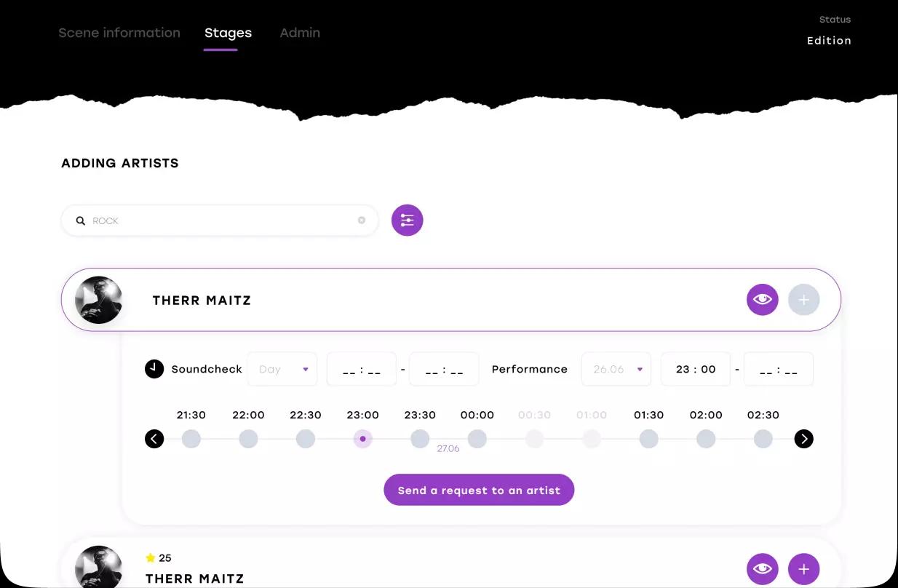Screen dimensions: 898x588
Task: Click the Soundcheck clock icon
Action: tap(154, 369)
